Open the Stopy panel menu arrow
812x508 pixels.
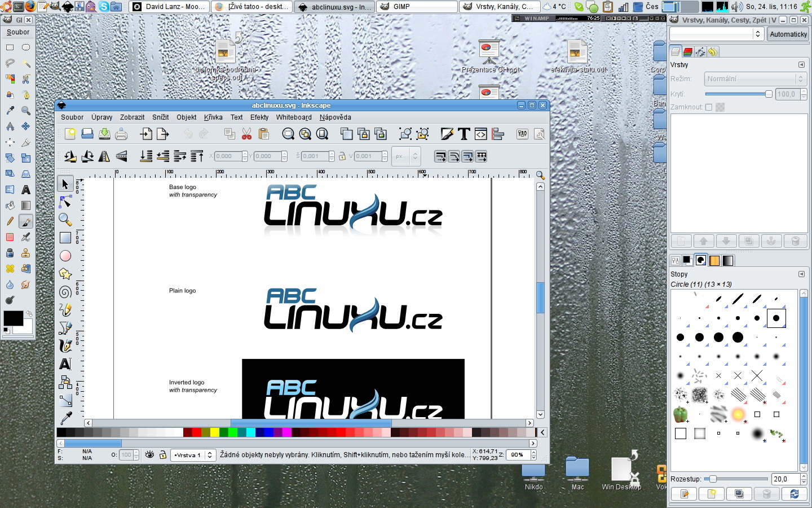801,274
